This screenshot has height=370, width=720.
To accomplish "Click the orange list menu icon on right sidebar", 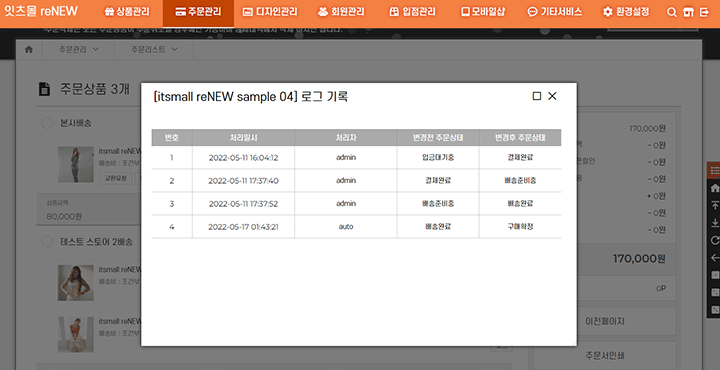I will pyautogui.click(x=714, y=171).
